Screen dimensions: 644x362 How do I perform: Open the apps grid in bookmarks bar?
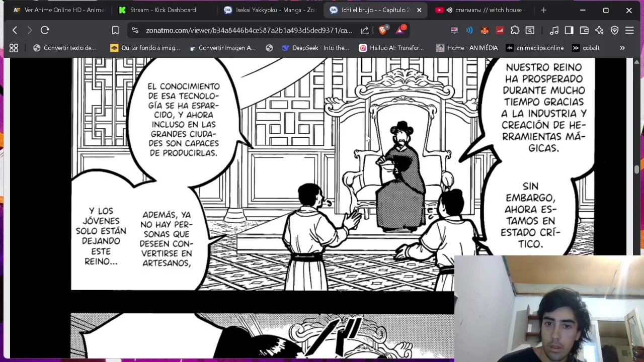(14, 48)
